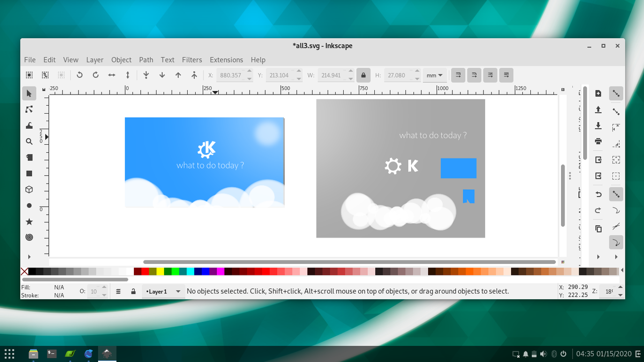The height and width of the screenshot is (362, 644).
Task: Click Select All in All Layers icon
Action: coord(45,75)
